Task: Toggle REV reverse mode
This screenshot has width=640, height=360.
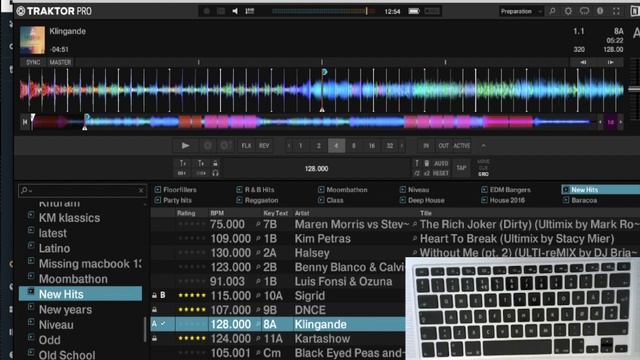Action: [x=264, y=146]
